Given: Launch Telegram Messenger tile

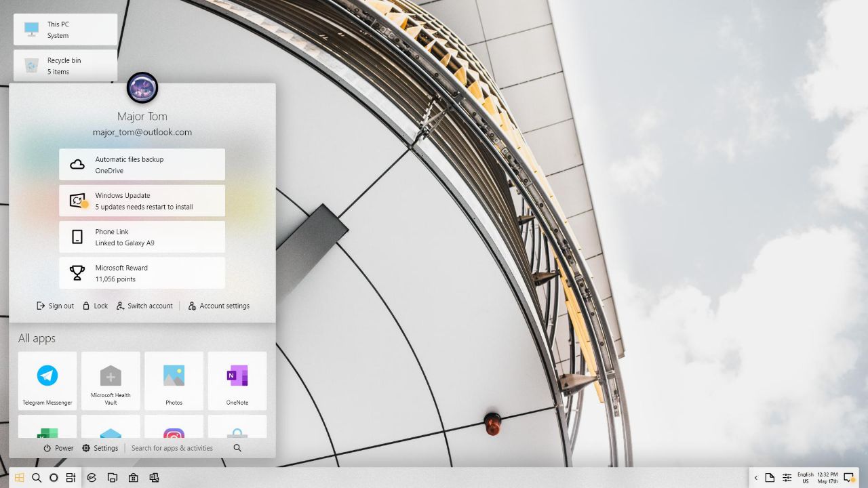Looking at the screenshot, I should [x=47, y=381].
